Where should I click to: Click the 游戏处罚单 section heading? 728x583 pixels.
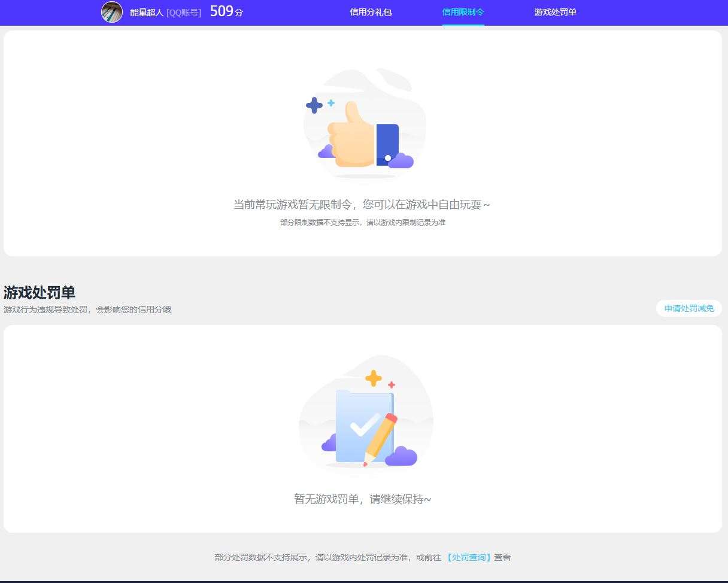click(40, 293)
